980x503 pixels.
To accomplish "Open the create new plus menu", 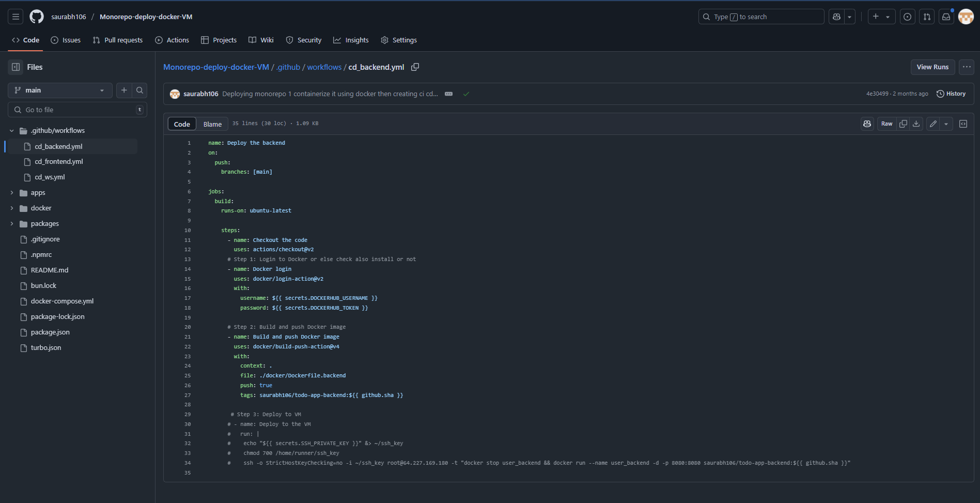I will click(x=881, y=17).
